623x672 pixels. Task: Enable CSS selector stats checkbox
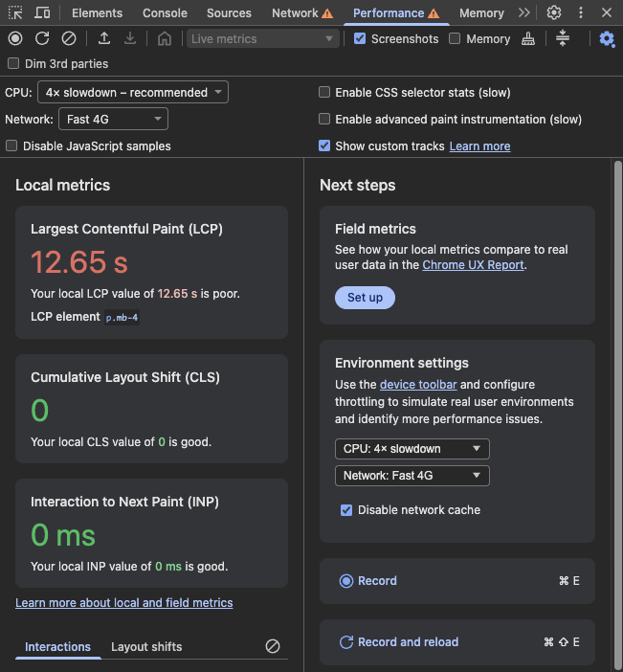[x=324, y=92]
